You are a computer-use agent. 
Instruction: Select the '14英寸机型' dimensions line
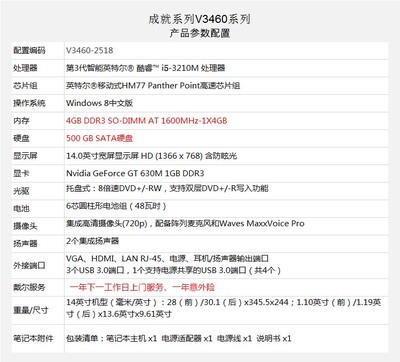[224, 302]
